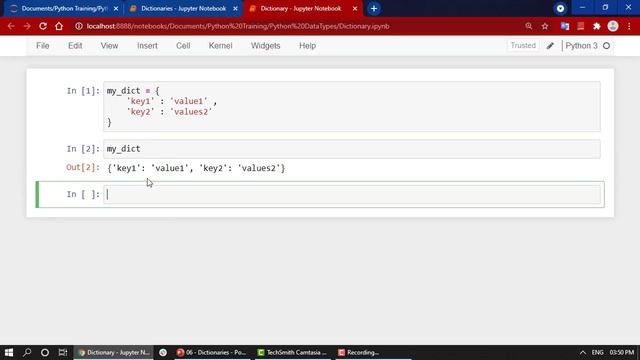
Task: Open the Insert menu
Action: pyautogui.click(x=147, y=46)
